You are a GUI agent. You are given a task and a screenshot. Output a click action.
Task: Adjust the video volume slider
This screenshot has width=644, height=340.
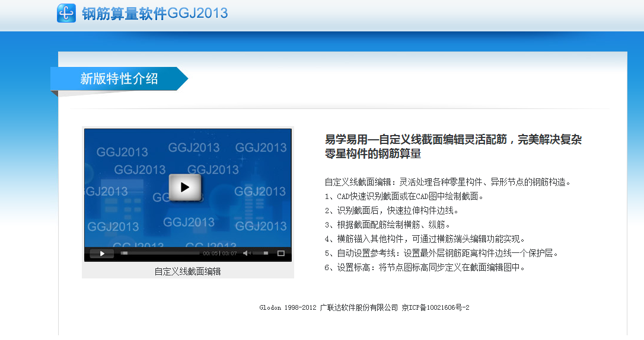tap(261, 254)
